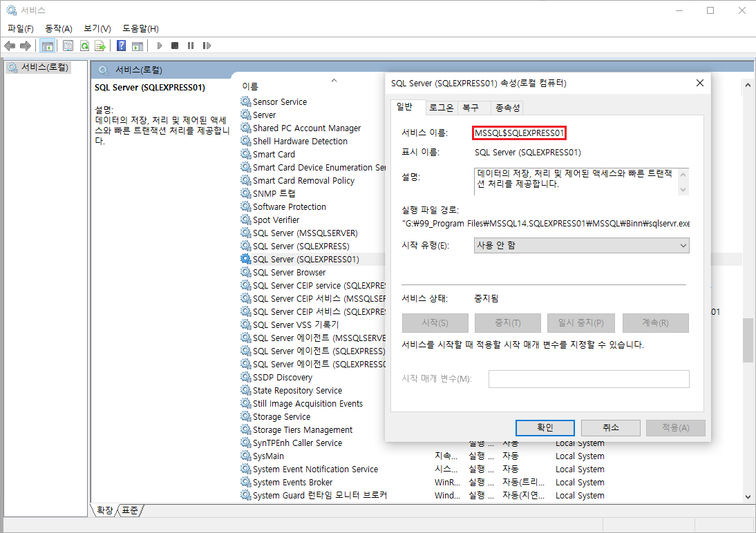Switch to the 표준 view tab
Image resolution: width=756 pixels, height=533 pixels.
coord(130,510)
